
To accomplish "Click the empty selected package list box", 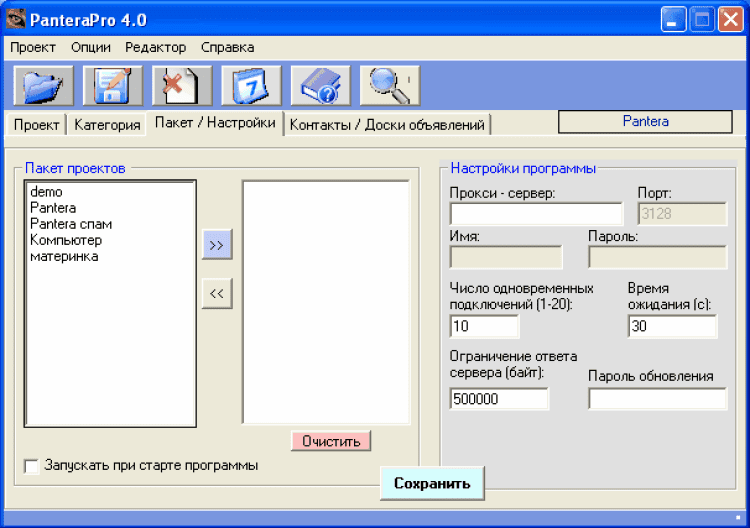I will 326,302.
